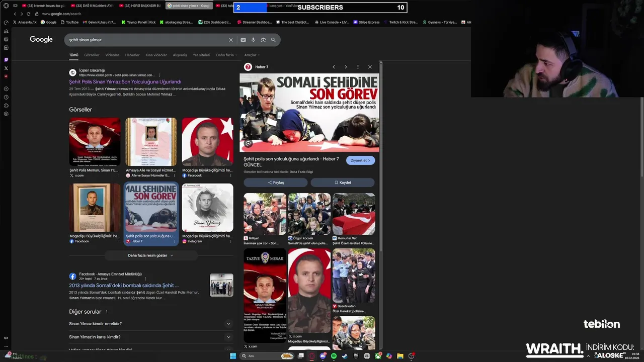Show hidden system tray icons chevron
Image resolution: width=644 pixels, height=362 pixels.
pos(588,356)
